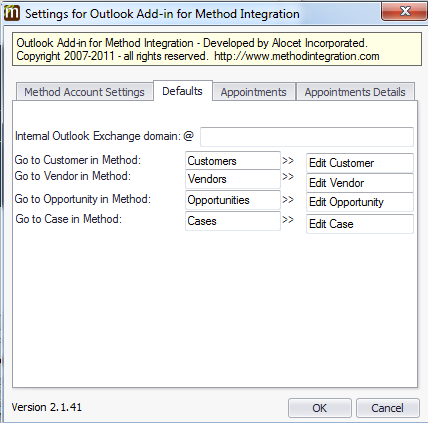Dismiss the dialog with Cancel

click(x=388, y=408)
